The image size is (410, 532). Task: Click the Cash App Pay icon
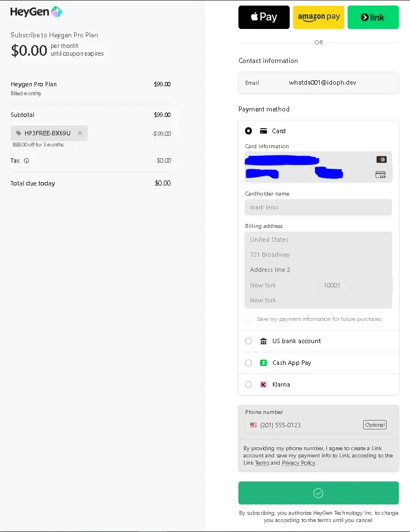(x=263, y=363)
